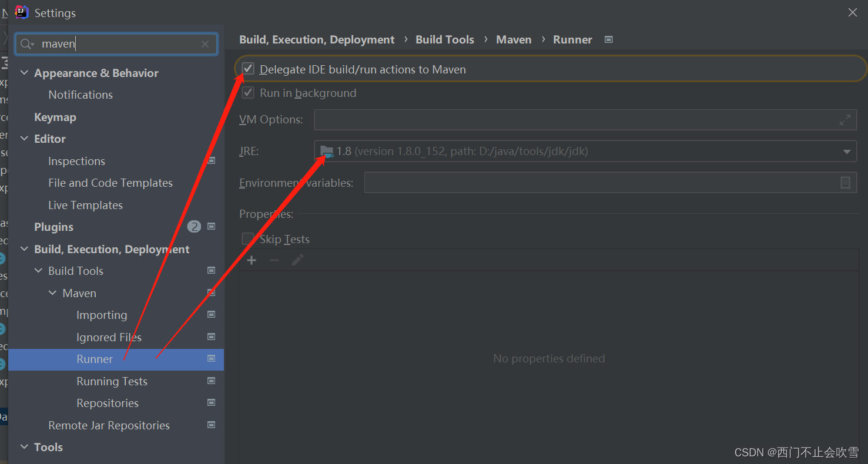Focus the settings search field
The height and width of the screenshot is (464, 868).
pos(116,44)
